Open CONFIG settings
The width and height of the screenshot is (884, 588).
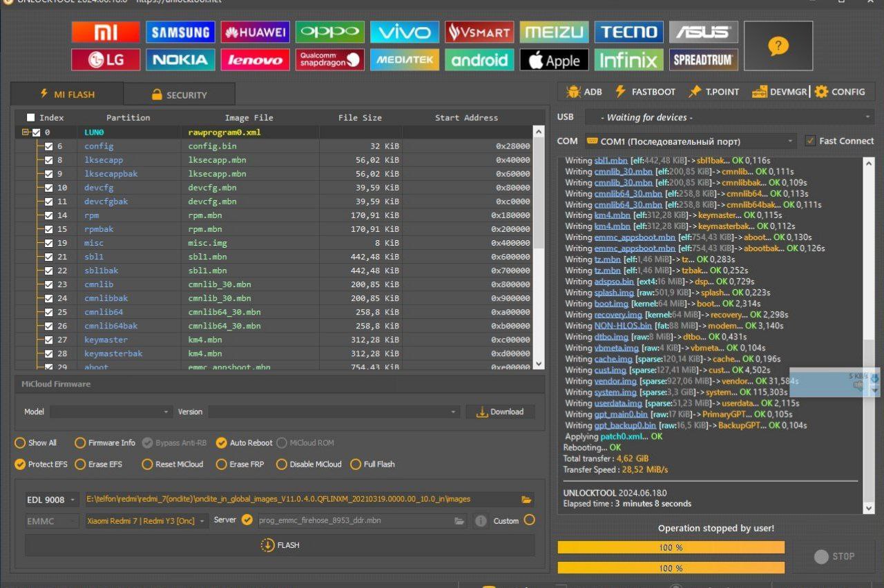pos(840,91)
